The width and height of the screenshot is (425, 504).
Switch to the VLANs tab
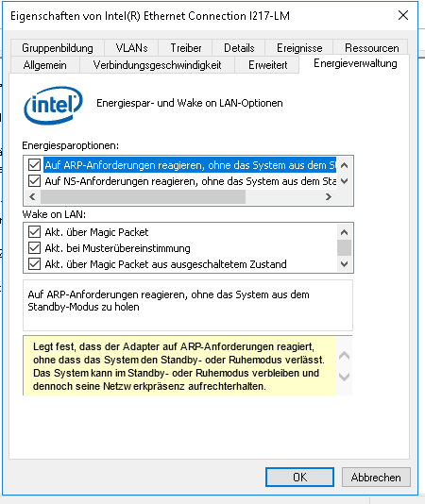point(131,48)
